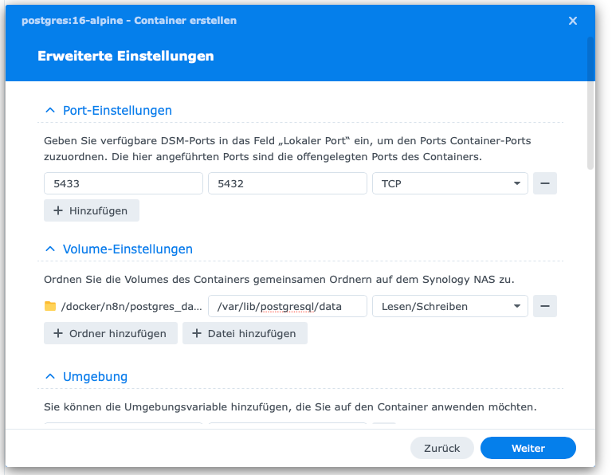
Task: Edit the container port field 5432
Action: click(x=287, y=184)
